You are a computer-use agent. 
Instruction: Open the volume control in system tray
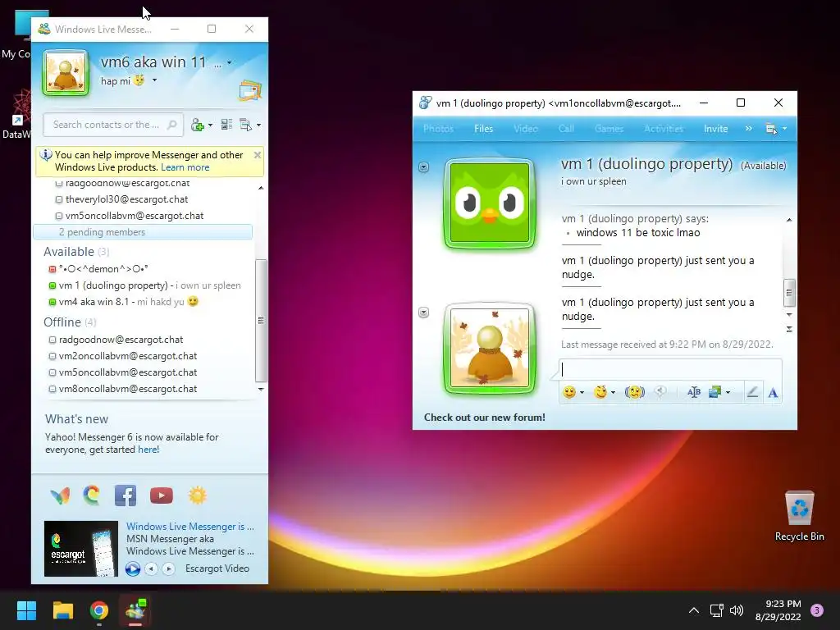pos(737,610)
